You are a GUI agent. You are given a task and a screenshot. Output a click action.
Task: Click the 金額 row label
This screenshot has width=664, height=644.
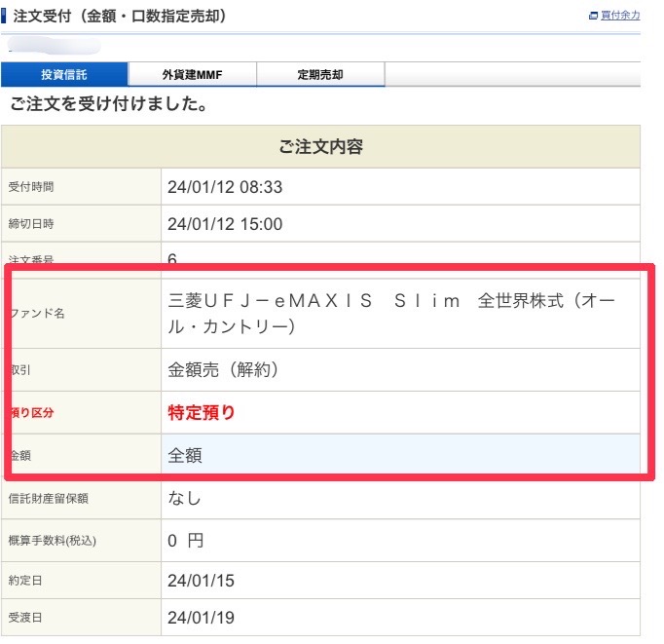20,455
